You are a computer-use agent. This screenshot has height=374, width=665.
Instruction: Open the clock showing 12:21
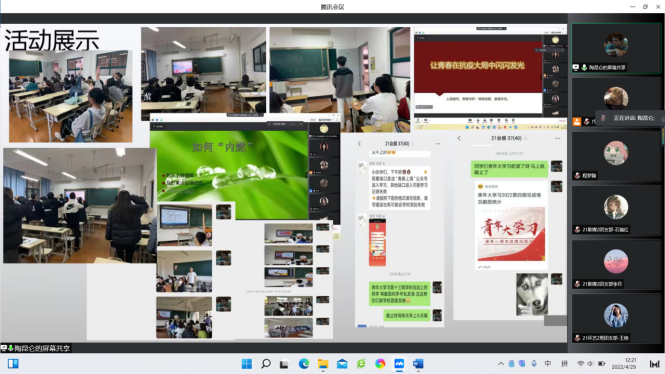[x=624, y=363]
